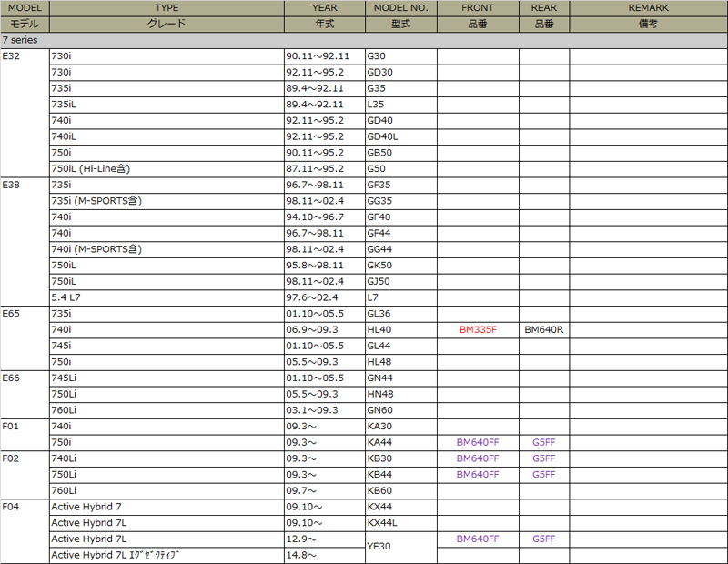Image resolution: width=728 pixels, height=564 pixels.
Task: Open BM640FF link in the KB30 row
Action: tap(478, 458)
